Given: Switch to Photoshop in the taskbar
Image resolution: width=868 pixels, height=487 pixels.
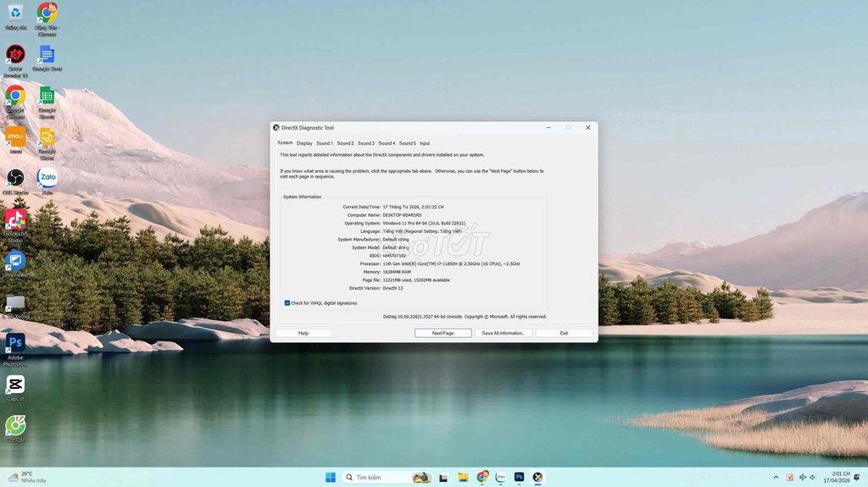Looking at the screenshot, I should tap(519, 477).
